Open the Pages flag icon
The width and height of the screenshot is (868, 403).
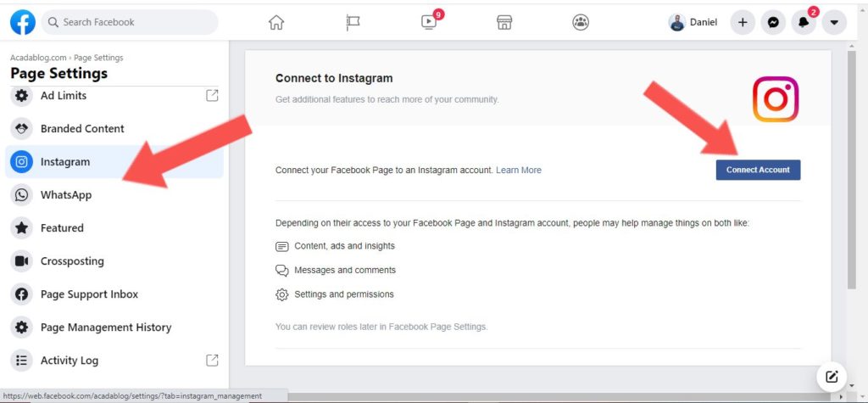tap(353, 22)
